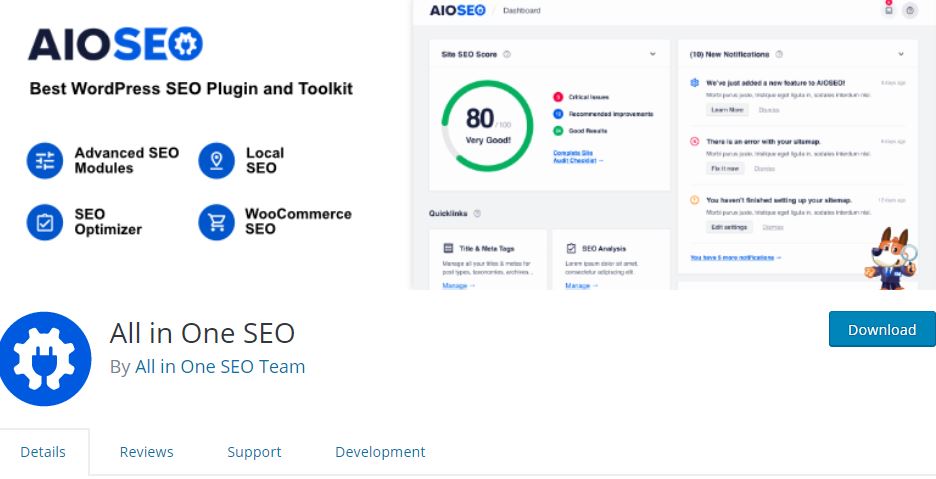Open the notifications icon with red badge
The image size is (936, 479).
889,10
